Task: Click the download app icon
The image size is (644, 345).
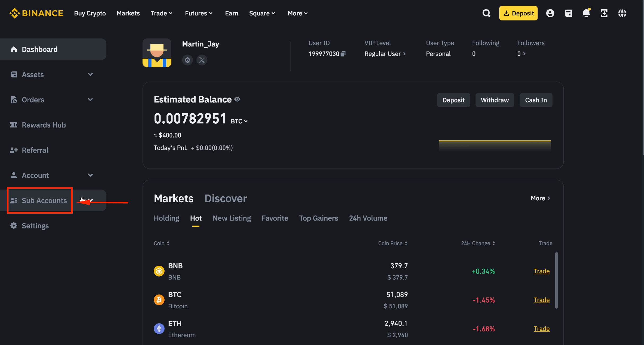Action: click(x=604, y=13)
